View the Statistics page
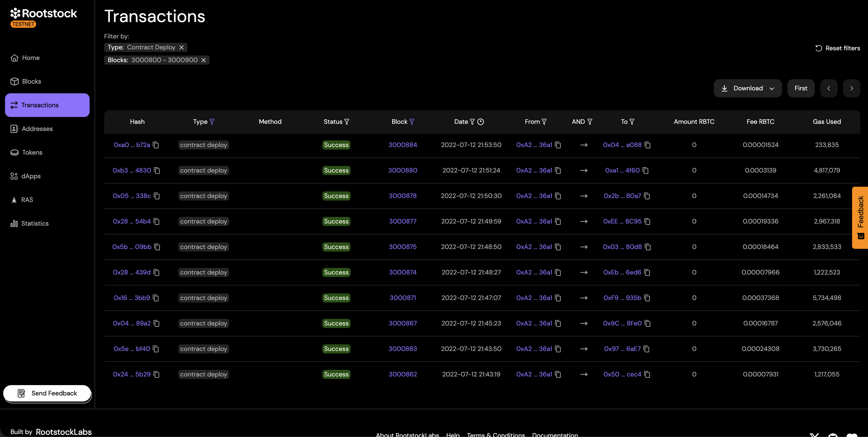Image resolution: width=868 pixels, height=437 pixels. 35,223
